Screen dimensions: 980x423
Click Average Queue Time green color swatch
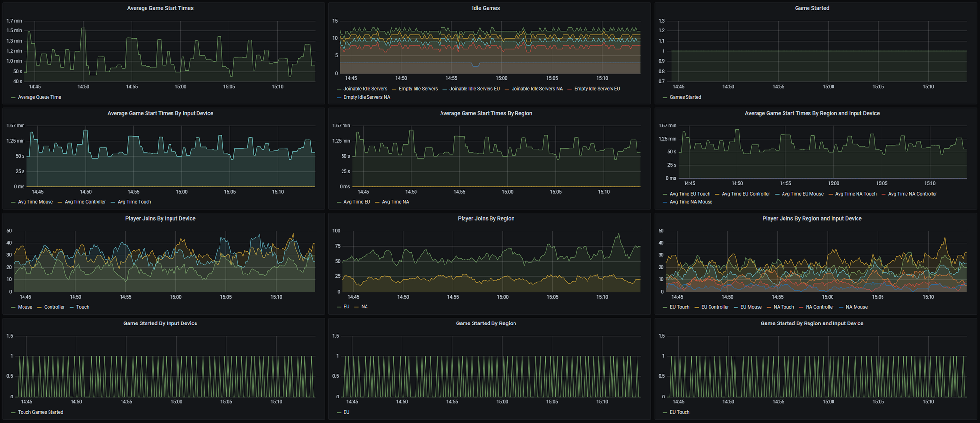[x=13, y=98]
